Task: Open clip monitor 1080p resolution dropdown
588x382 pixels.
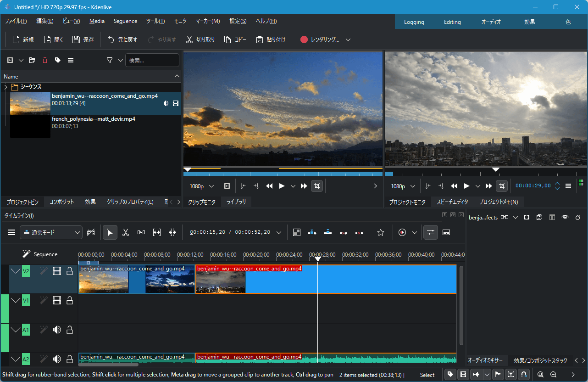Action: (202, 186)
